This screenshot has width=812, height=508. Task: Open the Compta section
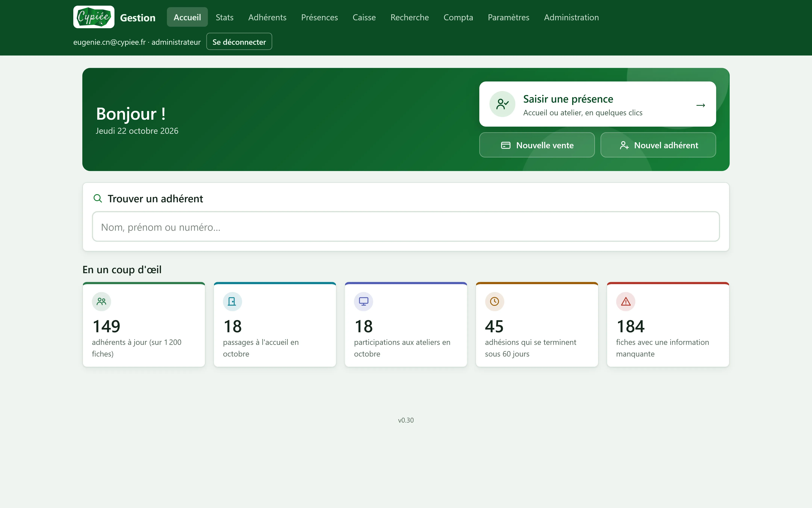tap(458, 17)
